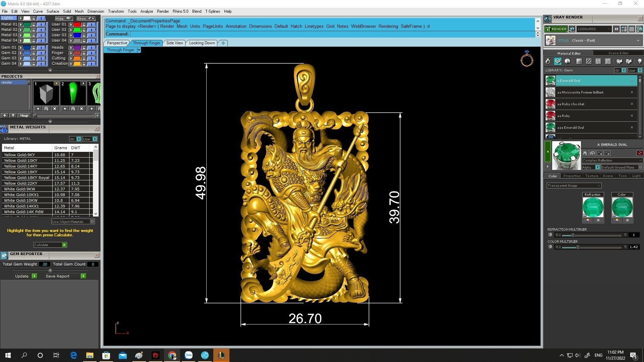Screen dimensions: 644x362
Task: Open the render list lines icon
Action: click(x=631, y=29)
